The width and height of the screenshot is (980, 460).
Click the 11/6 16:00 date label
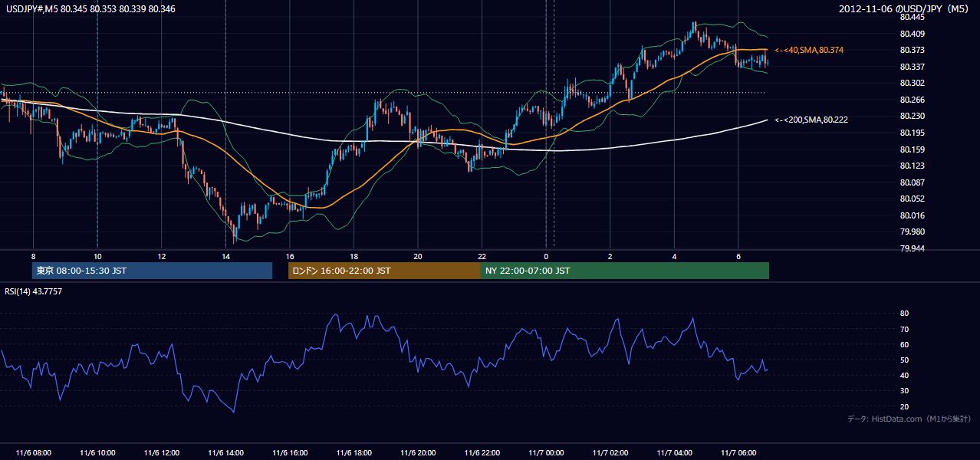pyautogui.click(x=289, y=452)
